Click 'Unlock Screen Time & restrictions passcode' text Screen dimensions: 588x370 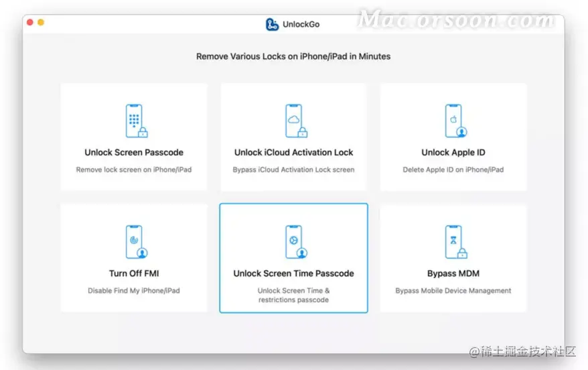(293, 295)
